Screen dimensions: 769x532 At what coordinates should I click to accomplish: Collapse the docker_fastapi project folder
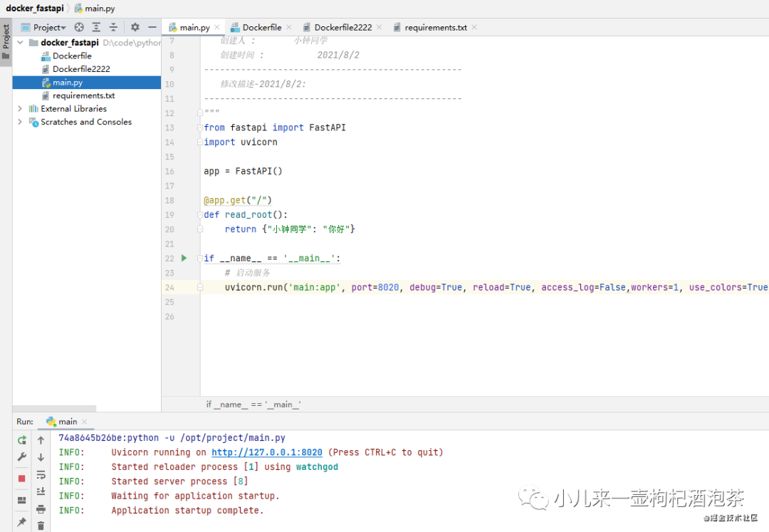click(x=20, y=43)
